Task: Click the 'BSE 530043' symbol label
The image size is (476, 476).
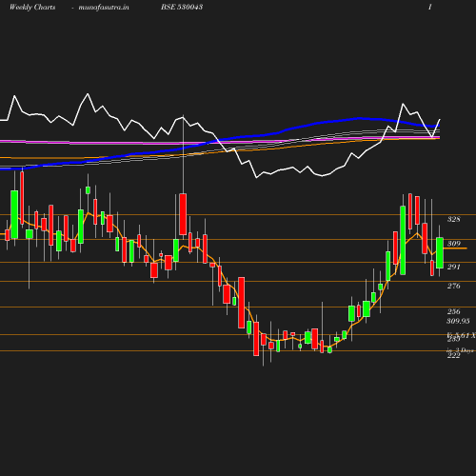Action: [182, 7]
